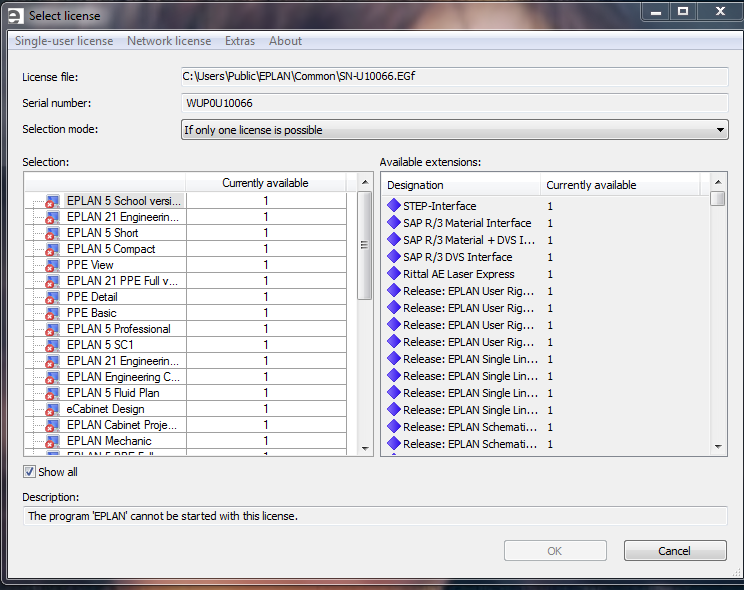Click the PPE Basic license icon

point(52,313)
